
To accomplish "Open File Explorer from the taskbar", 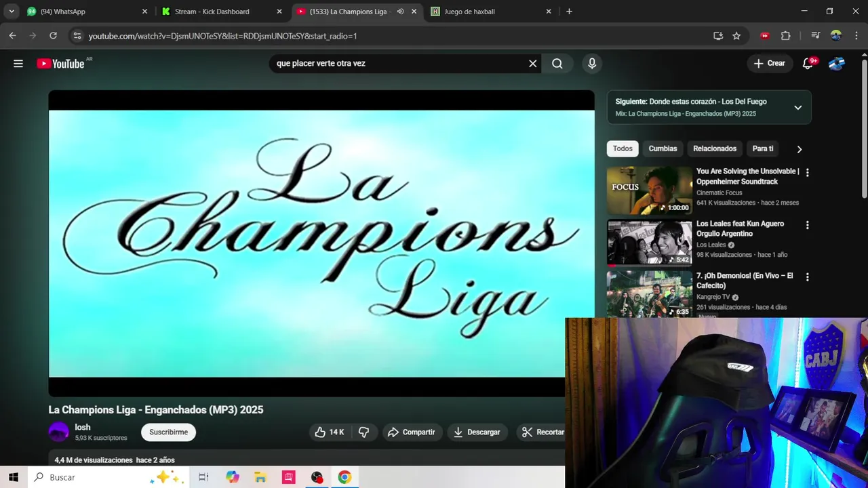I will pyautogui.click(x=260, y=477).
